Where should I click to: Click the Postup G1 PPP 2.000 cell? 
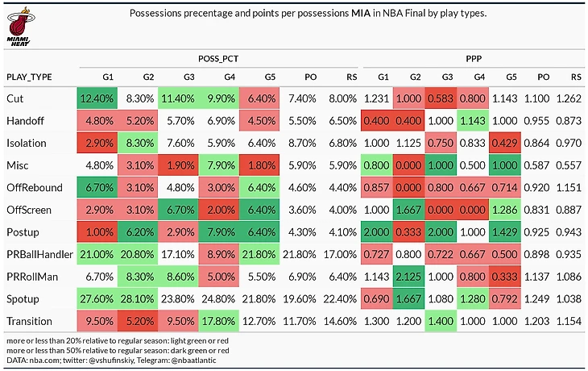(376, 232)
